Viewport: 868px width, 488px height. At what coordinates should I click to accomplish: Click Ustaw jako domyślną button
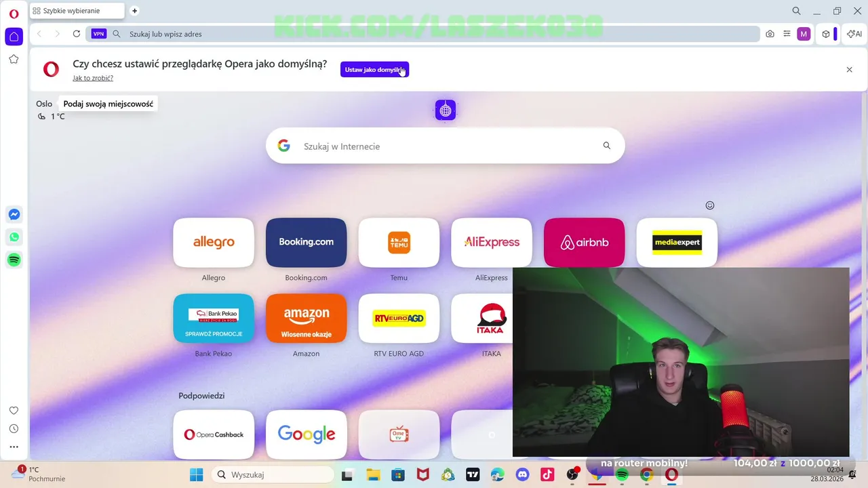374,70
